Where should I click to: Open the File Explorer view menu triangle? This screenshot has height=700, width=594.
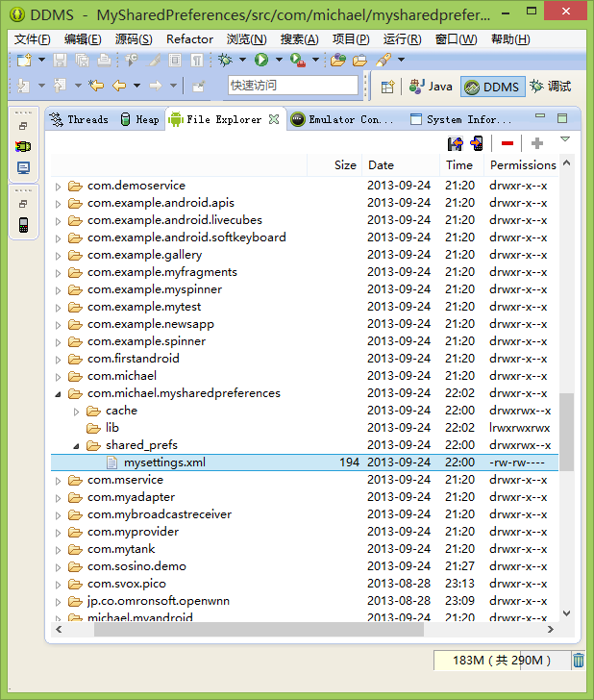point(565,139)
